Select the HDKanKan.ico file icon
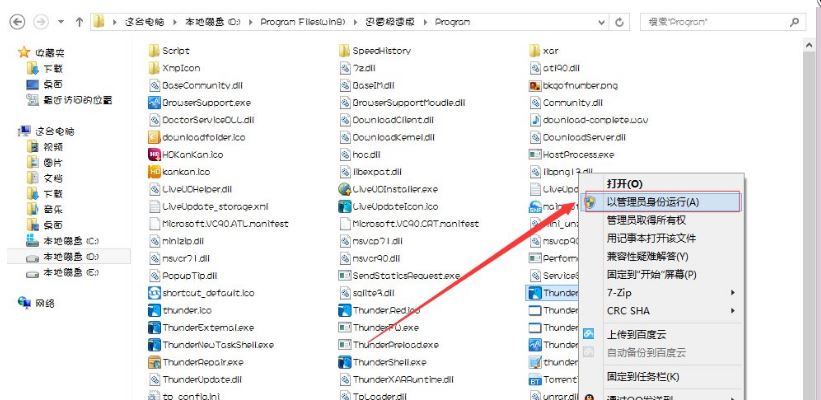821x400 pixels. (154, 154)
